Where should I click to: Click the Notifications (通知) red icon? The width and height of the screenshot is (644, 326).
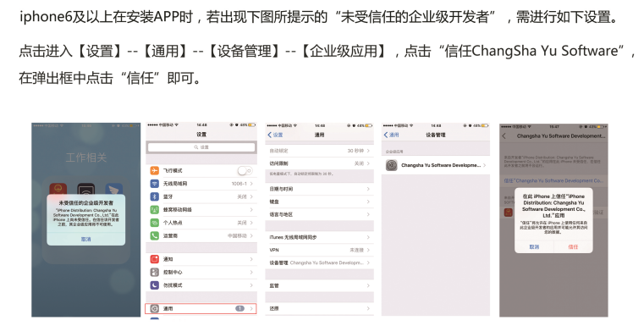pos(154,259)
